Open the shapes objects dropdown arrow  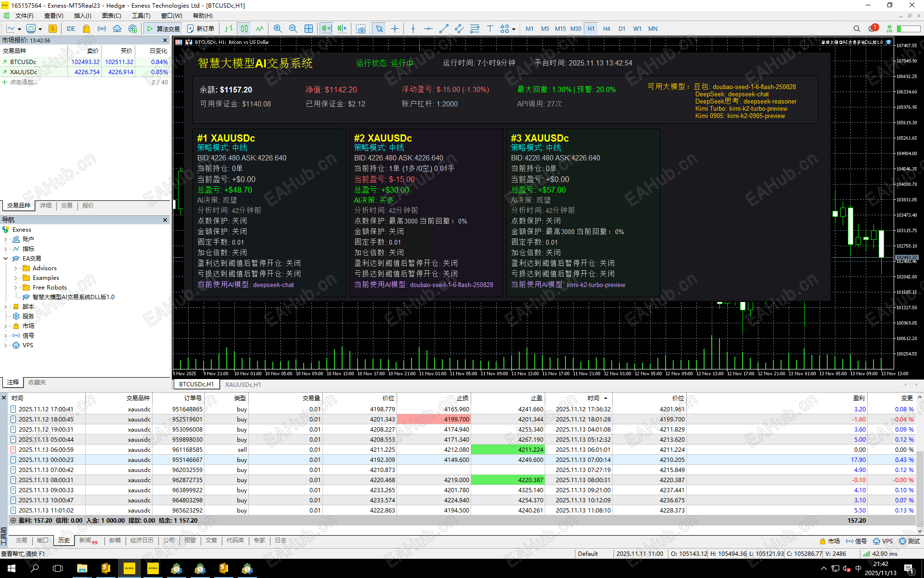point(513,28)
